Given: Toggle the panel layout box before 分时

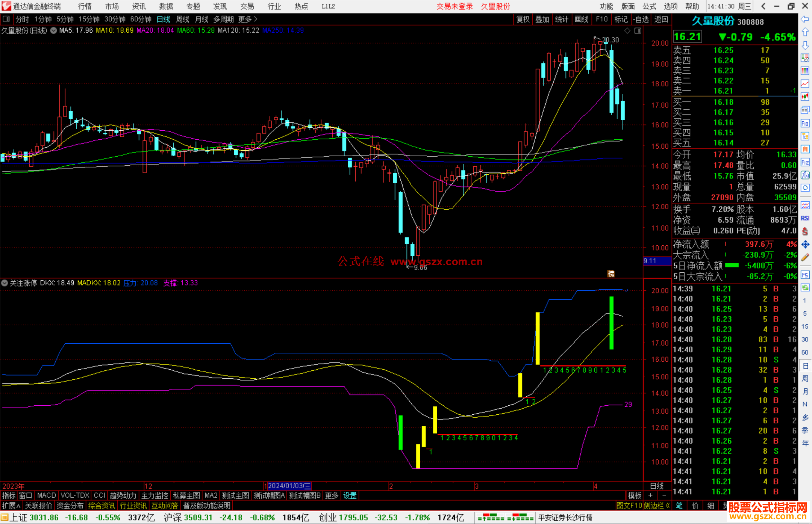Looking at the screenshot, I should (6, 19).
